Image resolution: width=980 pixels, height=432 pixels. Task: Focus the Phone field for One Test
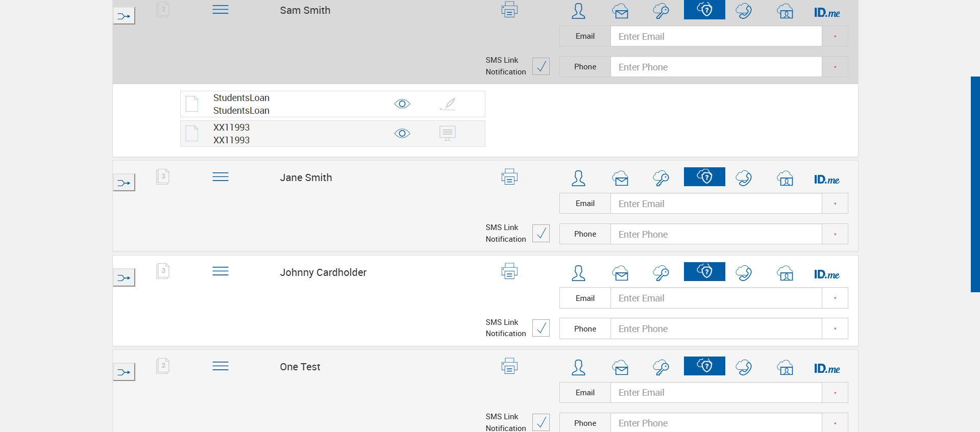pyautogui.click(x=716, y=423)
